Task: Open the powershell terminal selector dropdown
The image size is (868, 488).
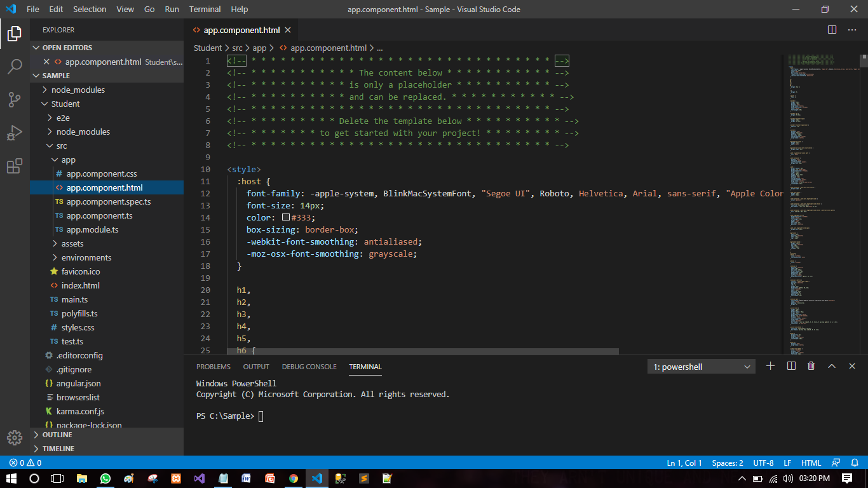Action: point(702,367)
